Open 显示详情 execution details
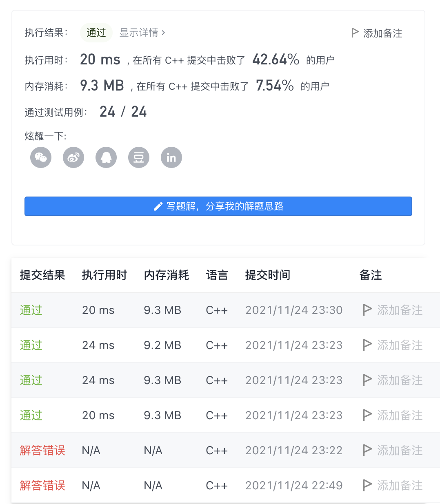 (139, 33)
